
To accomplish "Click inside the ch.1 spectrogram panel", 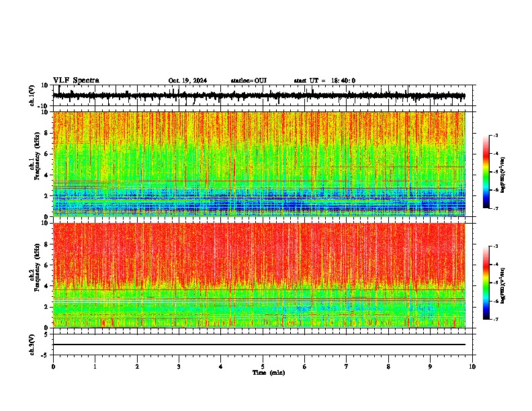I will (259, 164).
